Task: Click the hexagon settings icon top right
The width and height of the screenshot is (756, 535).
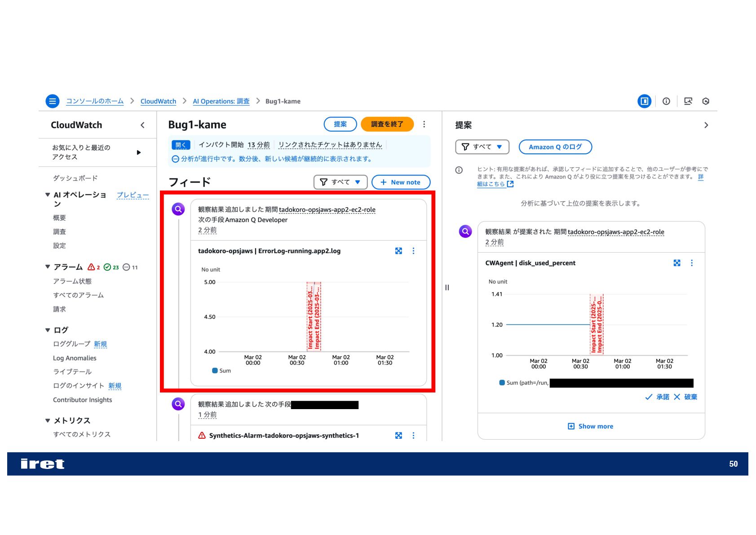Action: (x=706, y=101)
